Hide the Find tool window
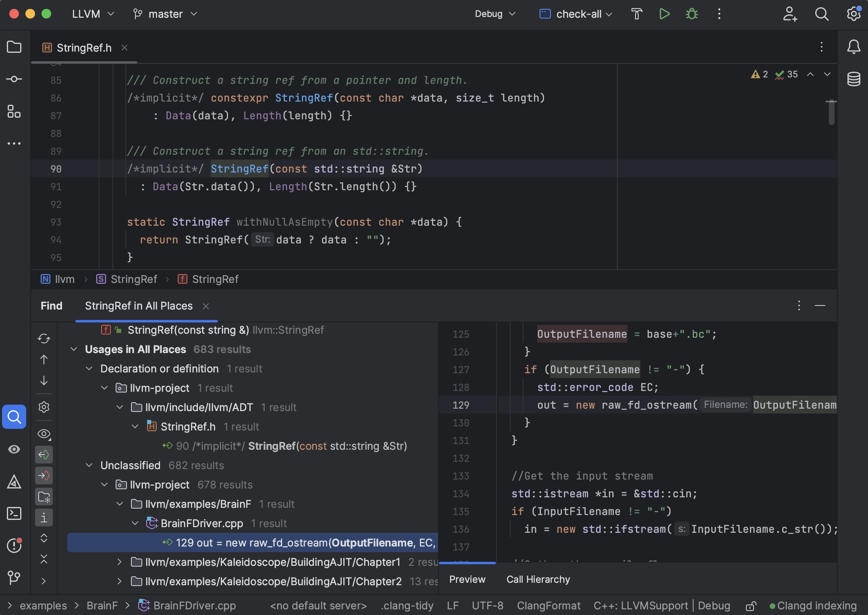Image resolution: width=868 pixels, height=615 pixels. (x=820, y=306)
